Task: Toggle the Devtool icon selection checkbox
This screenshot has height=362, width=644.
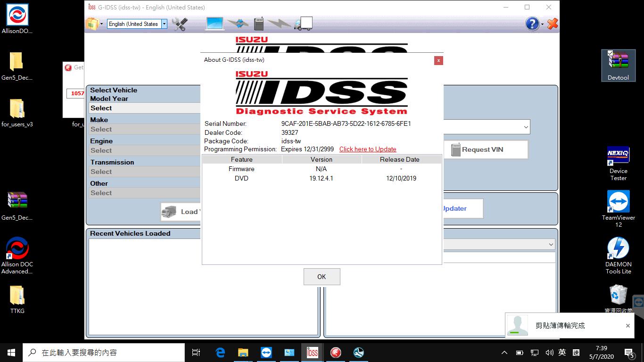Action: 611,53
